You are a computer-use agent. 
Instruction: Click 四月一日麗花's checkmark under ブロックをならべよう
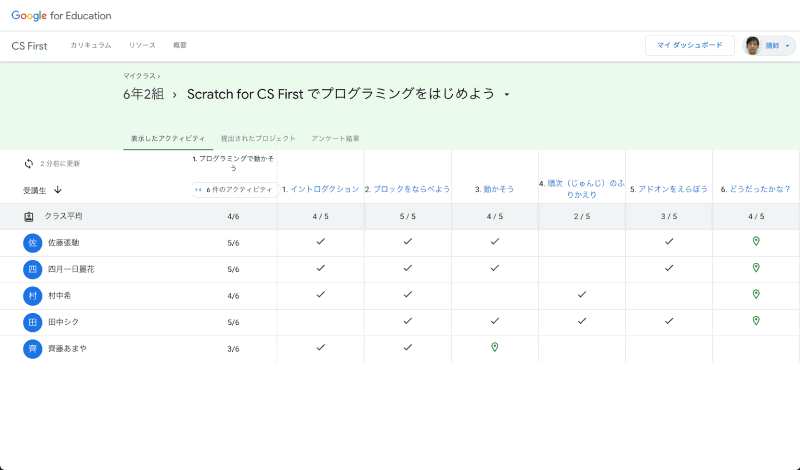point(408,268)
